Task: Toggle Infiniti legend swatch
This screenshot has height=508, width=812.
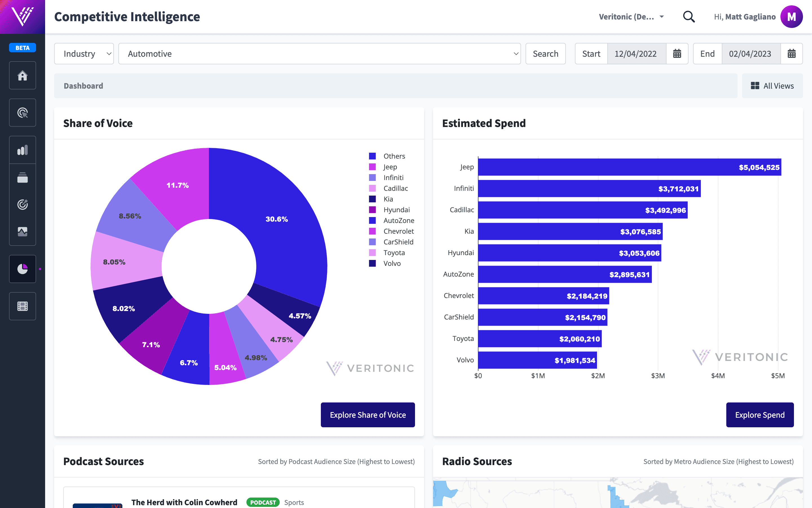Action: click(372, 178)
